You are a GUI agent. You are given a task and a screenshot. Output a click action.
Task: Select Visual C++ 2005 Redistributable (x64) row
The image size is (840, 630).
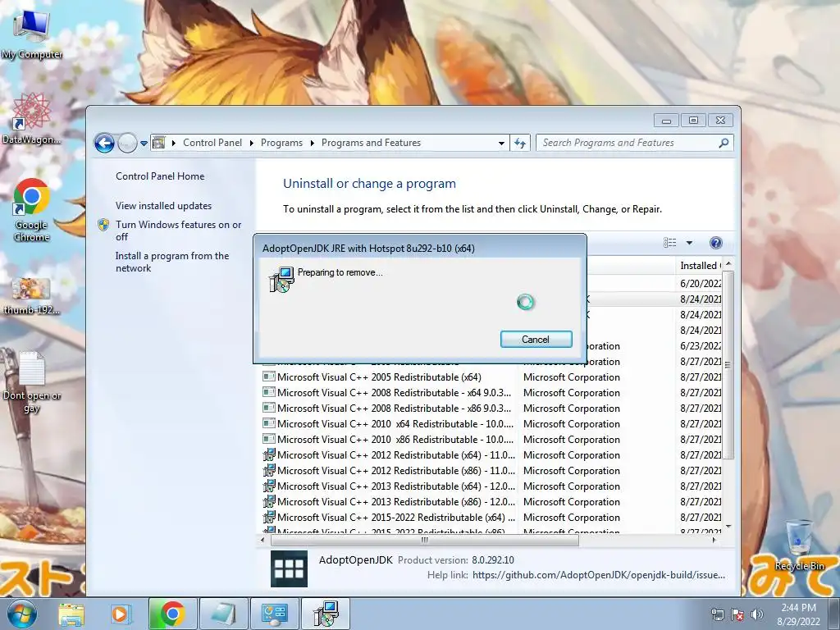492,377
